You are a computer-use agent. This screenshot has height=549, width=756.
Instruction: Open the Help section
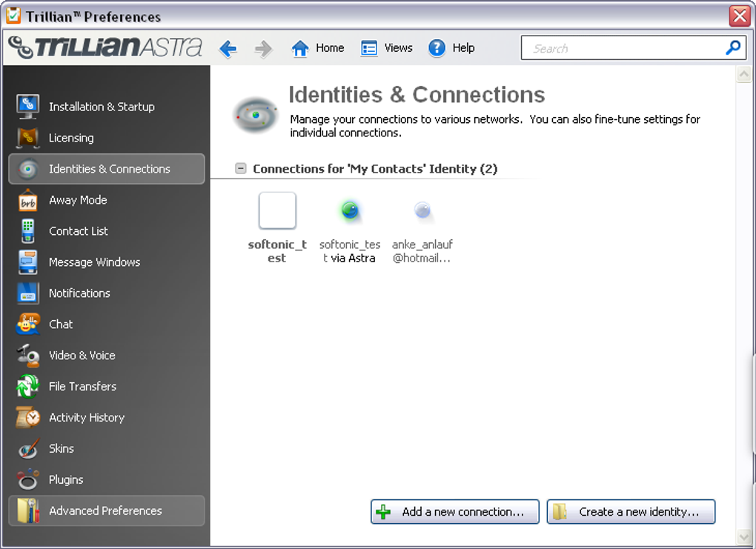coord(451,47)
